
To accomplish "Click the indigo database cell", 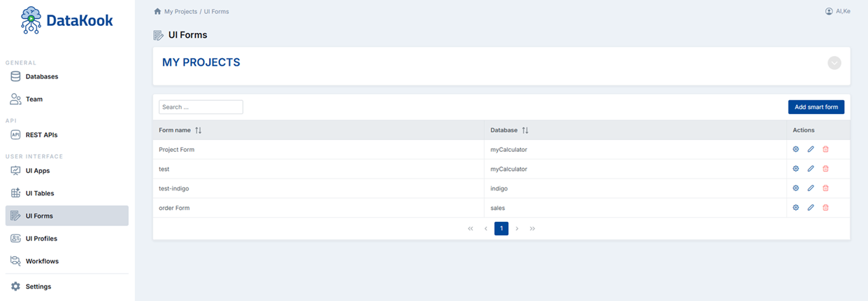I will (635, 188).
